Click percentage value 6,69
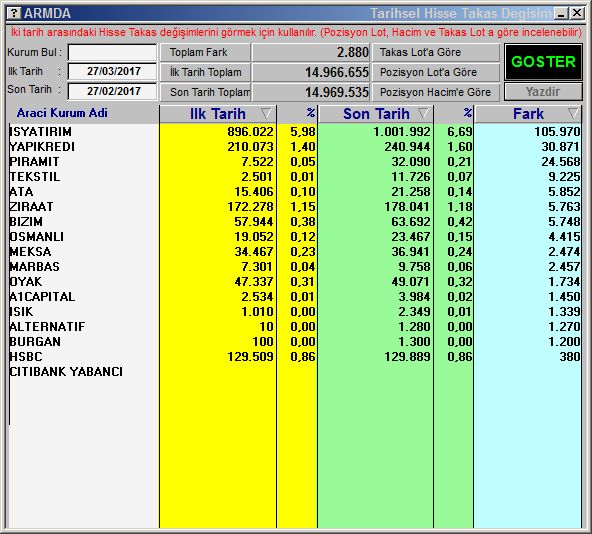This screenshot has width=592, height=534. 459,132
